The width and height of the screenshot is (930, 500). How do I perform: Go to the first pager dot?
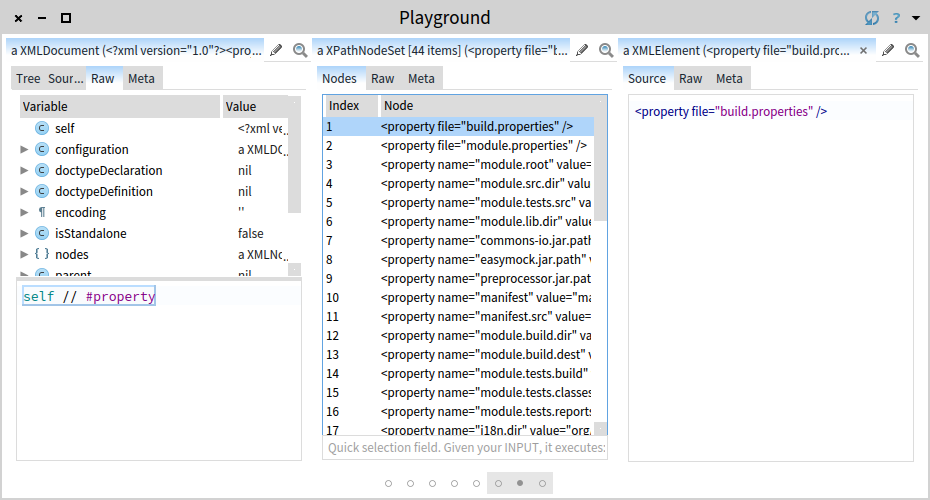pos(388,483)
